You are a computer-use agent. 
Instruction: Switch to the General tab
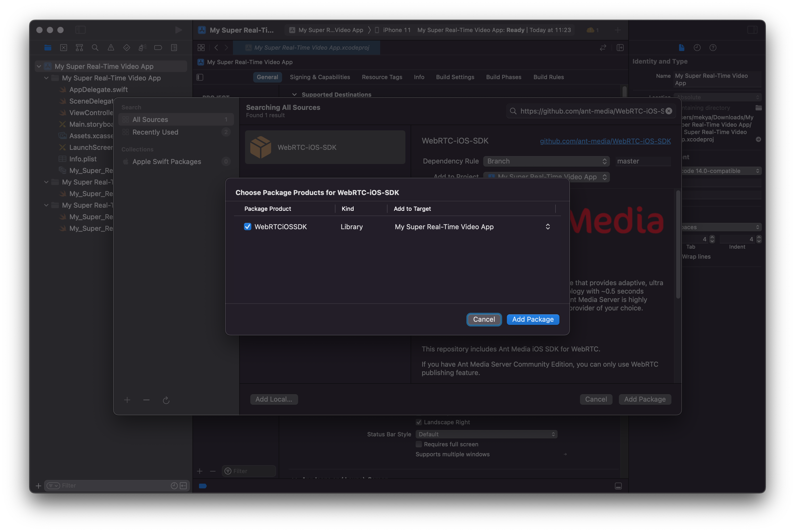coord(267,77)
